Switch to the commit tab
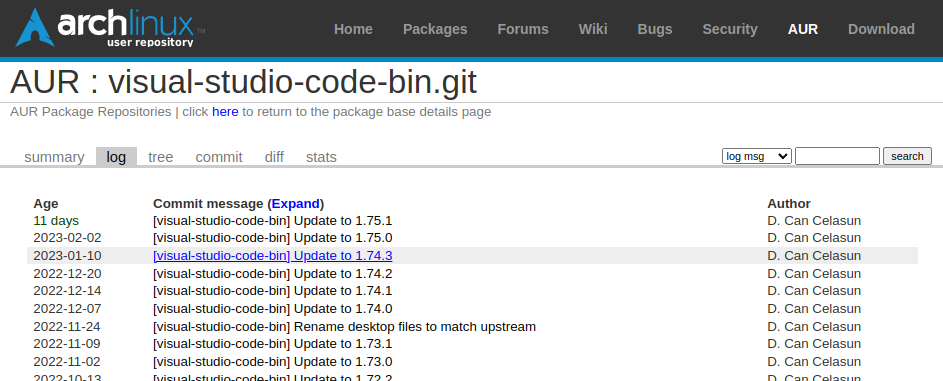The width and height of the screenshot is (943, 381). click(219, 157)
